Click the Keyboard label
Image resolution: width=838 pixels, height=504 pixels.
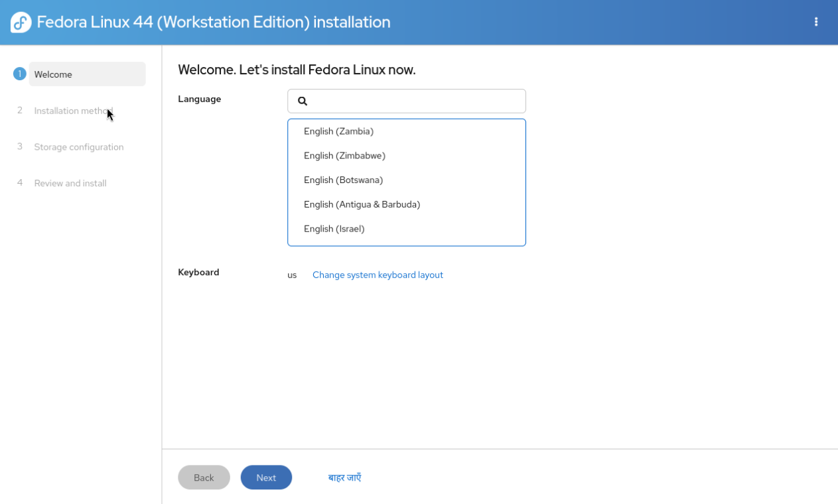tap(198, 272)
